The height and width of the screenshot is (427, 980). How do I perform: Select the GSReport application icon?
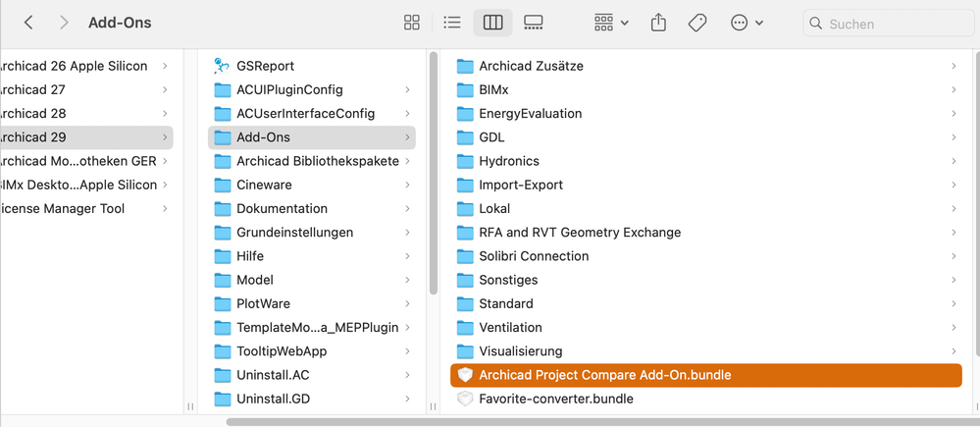pos(222,66)
